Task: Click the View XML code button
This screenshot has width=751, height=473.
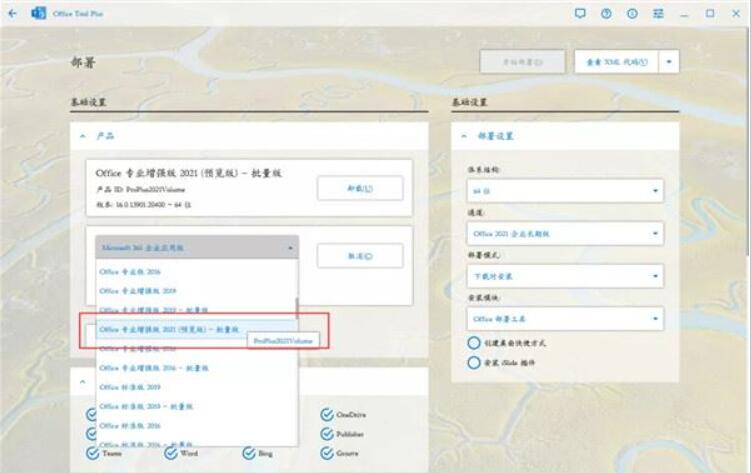Action: 616,61
